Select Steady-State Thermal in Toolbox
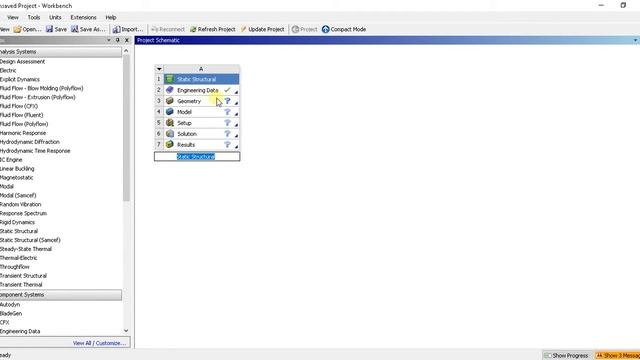Viewport: 640px width, 360px height. click(26, 249)
